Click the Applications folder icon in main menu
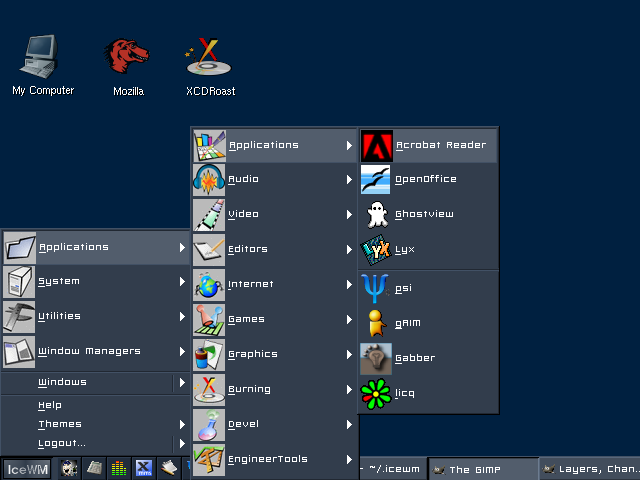 point(20,247)
